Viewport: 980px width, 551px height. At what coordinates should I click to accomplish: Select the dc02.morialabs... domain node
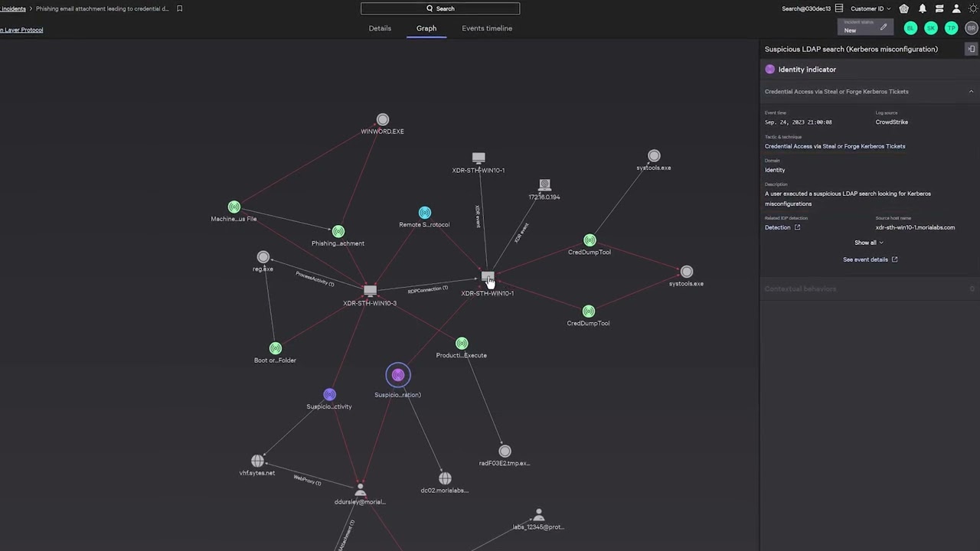click(x=445, y=478)
